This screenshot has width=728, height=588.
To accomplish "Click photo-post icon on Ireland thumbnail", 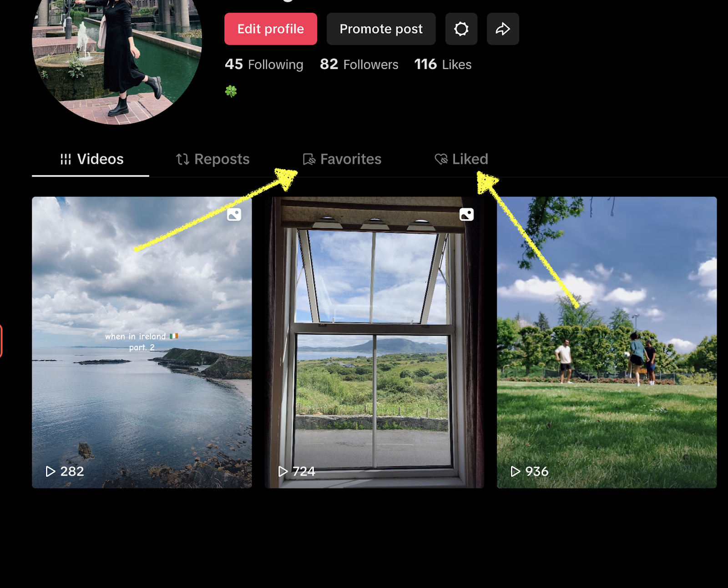I will coord(234,214).
